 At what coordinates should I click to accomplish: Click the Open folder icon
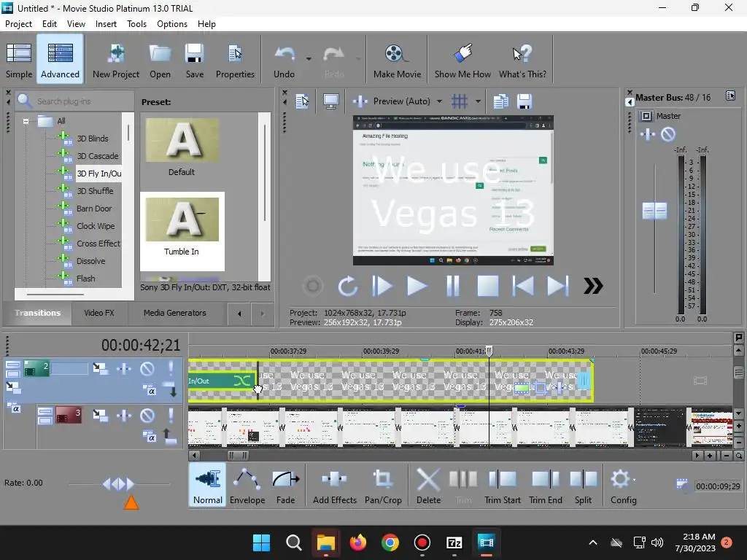[160, 60]
